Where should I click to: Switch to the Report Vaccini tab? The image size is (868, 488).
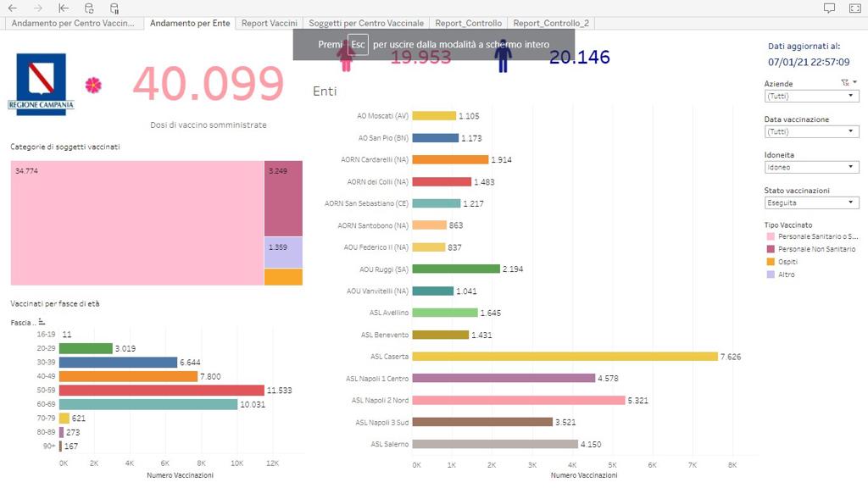269,23
